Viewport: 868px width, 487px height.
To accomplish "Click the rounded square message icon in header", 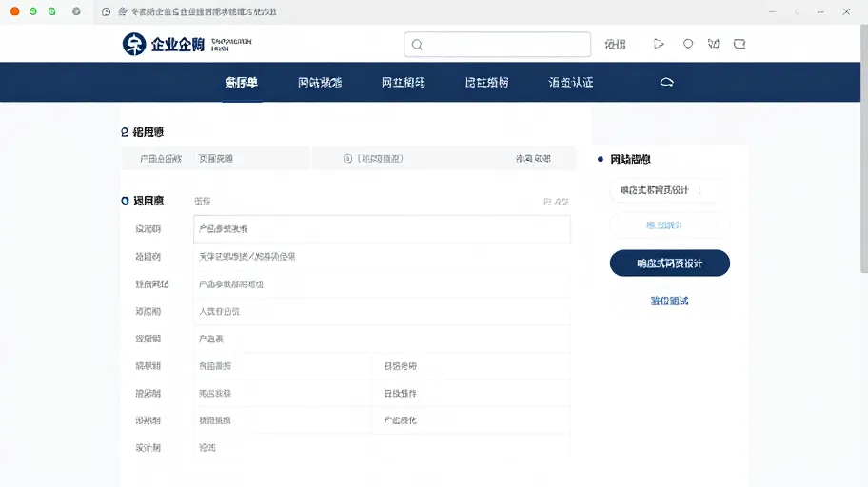I will pos(740,44).
